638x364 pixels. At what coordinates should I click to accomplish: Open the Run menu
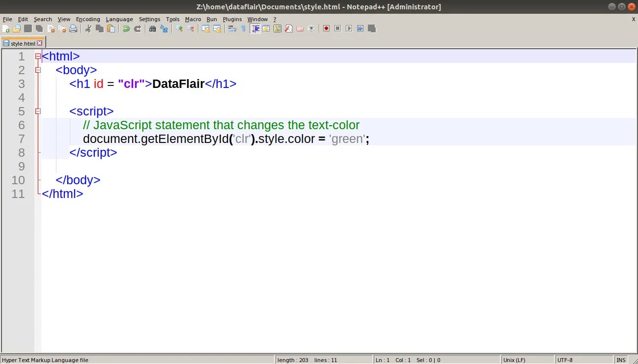pyautogui.click(x=212, y=19)
